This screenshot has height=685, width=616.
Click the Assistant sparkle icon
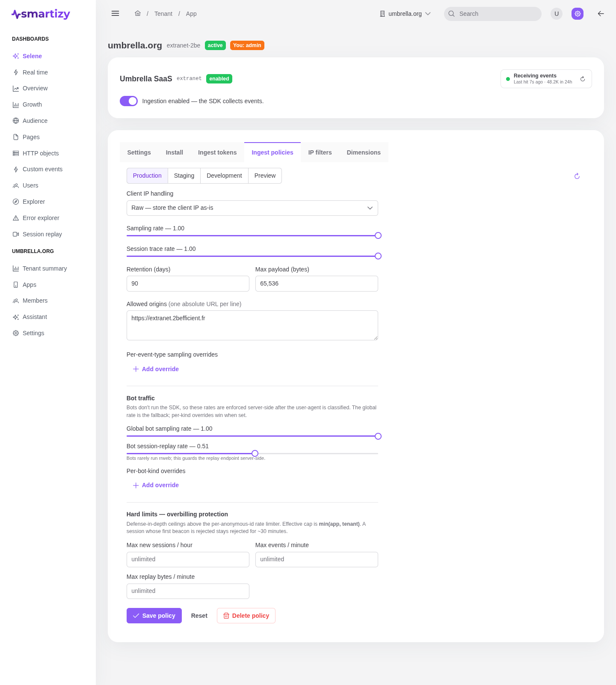point(16,317)
